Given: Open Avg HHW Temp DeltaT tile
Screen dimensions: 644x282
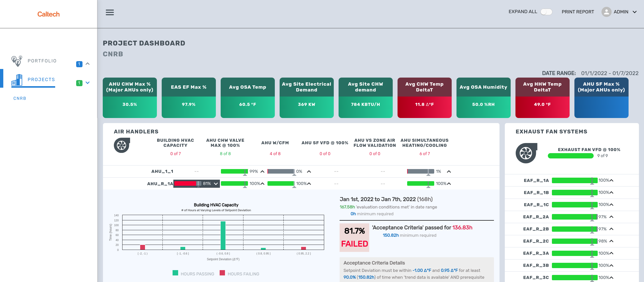Looking at the screenshot, I should coord(543,98).
